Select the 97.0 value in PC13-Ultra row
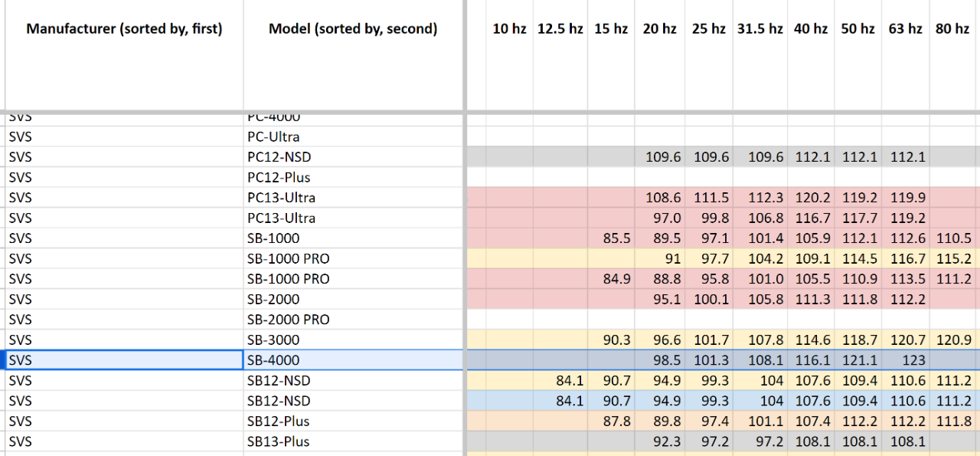This screenshot has height=456, width=980. [x=659, y=218]
